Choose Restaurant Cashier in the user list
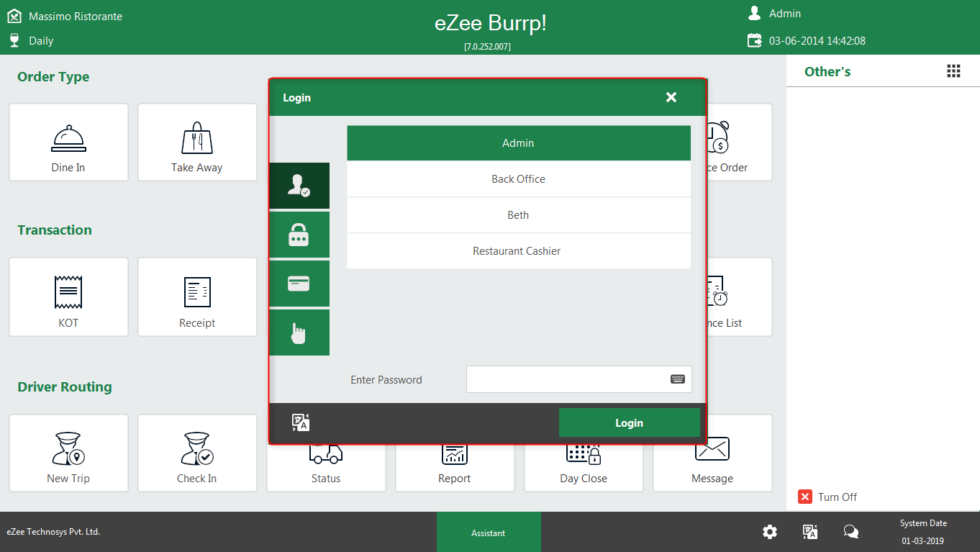Image resolution: width=980 pixels, height=552 pixels. tap(519, 251)
